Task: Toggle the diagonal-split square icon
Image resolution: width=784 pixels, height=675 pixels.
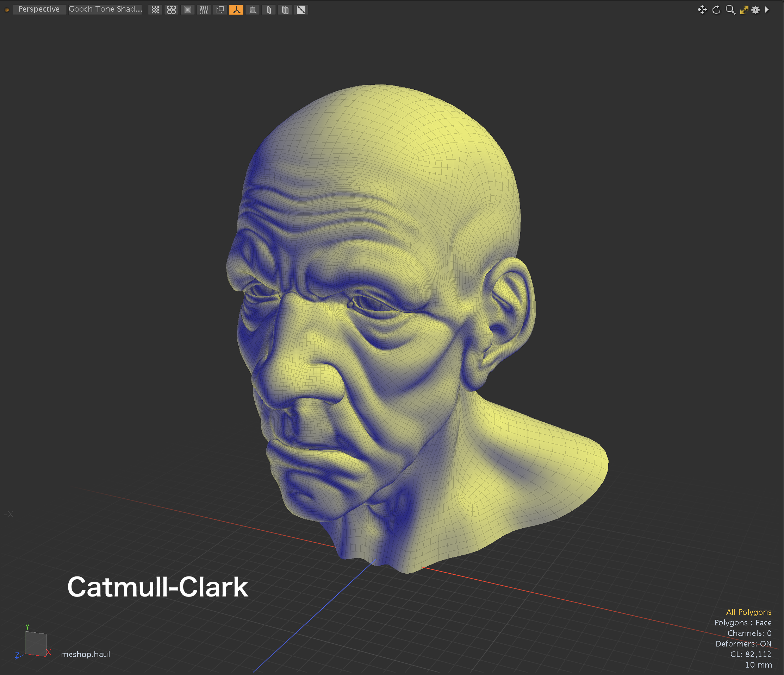Action: (301, 10)
